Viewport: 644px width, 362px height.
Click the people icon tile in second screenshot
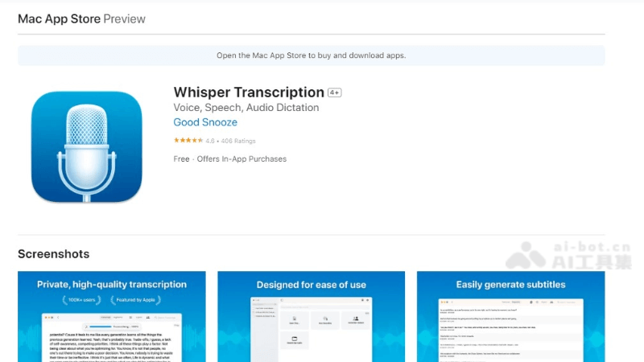357,319
